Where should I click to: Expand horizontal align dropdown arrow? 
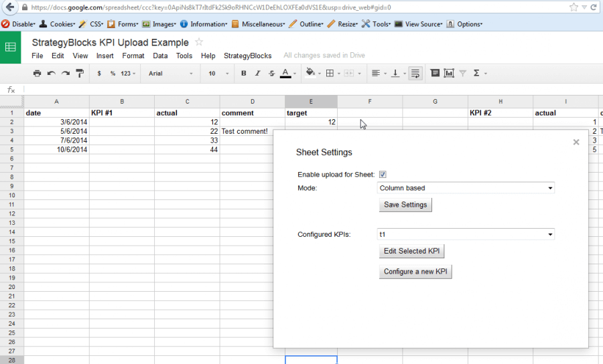point(385,74)
